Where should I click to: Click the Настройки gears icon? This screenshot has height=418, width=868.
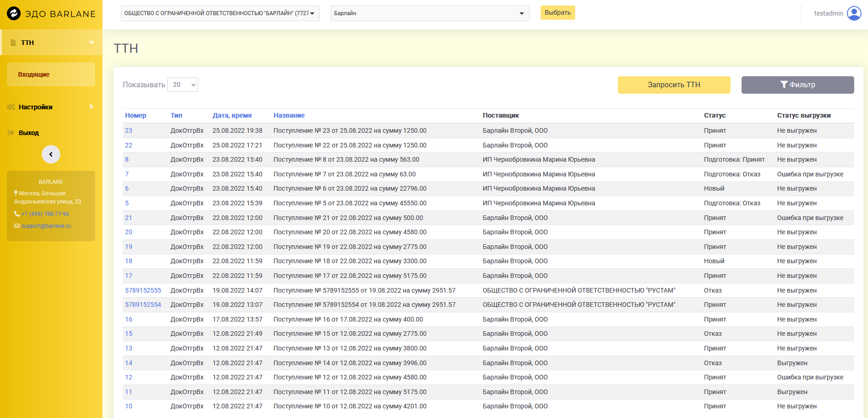click(11, 107)
